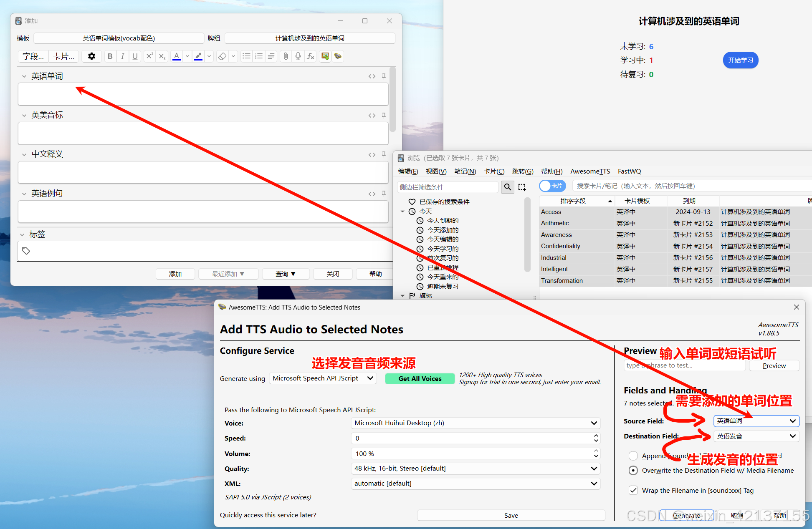This screenshot has height=529, width=812.
Task: Click the text color swatch button
Action: tap(177, 56)
